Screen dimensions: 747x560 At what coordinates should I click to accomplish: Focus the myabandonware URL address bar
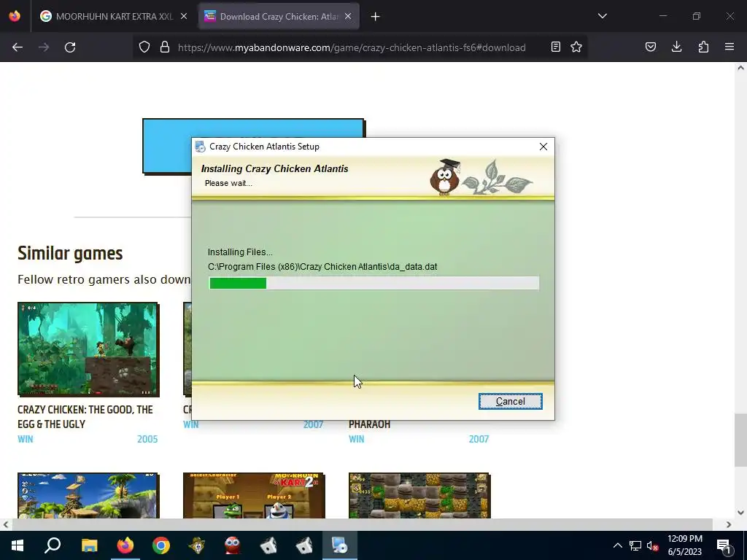pos(352,47)
